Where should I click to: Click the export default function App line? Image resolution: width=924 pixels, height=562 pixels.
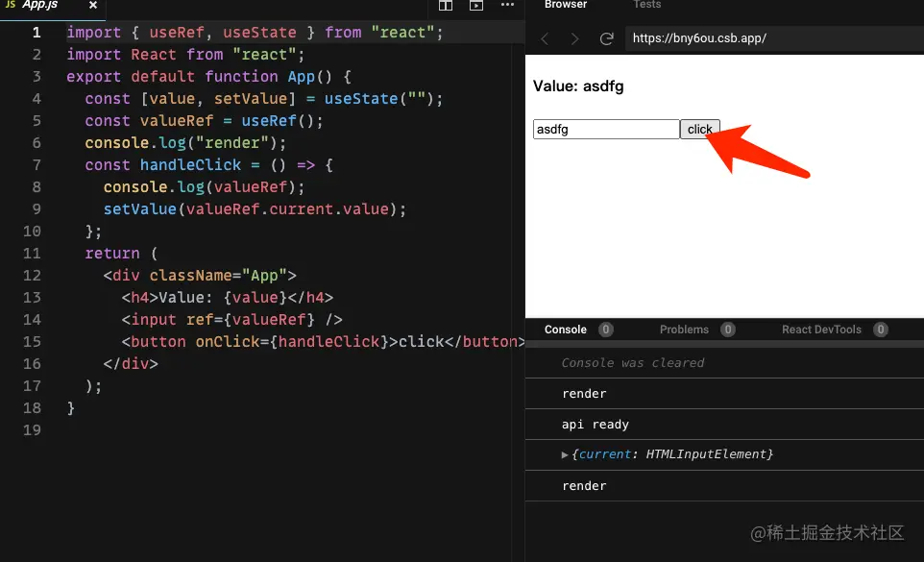click(x=208, y=77)
